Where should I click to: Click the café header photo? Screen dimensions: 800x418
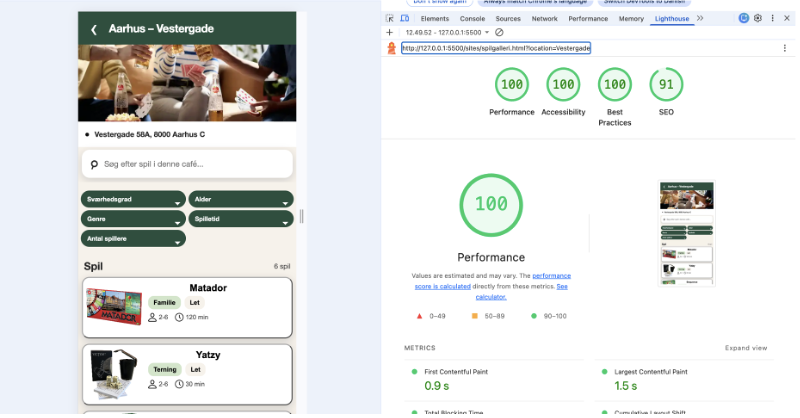click(187, 83)
